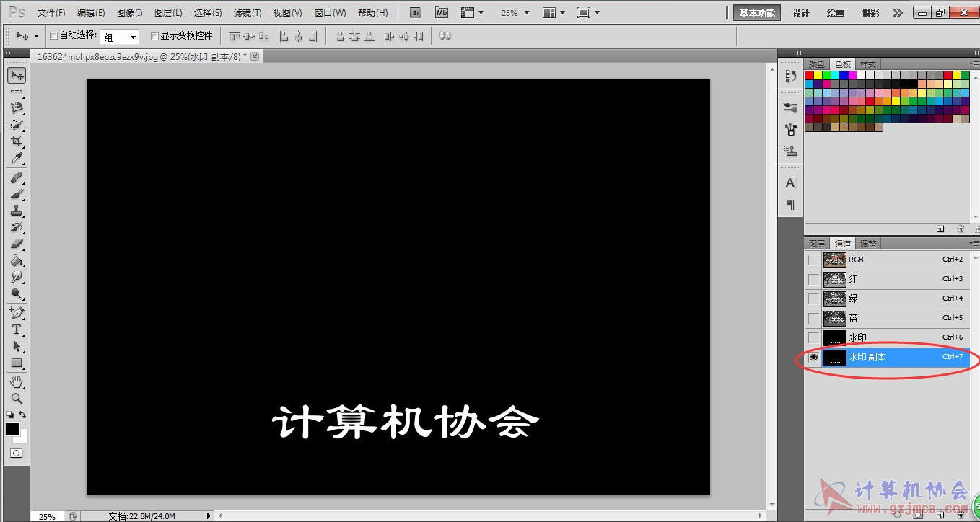The height and width of the screenshot is (522, 980).
Task: Select the Smudge tool
Action: [16, 277]
